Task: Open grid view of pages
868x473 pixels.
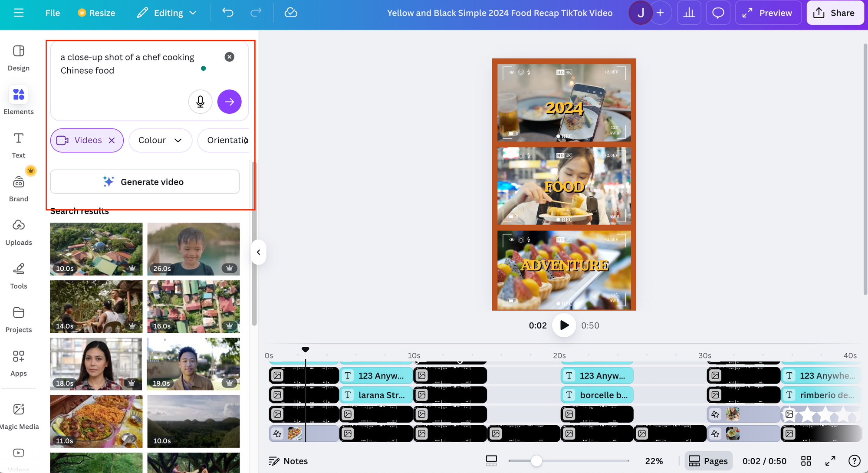Action: tap(806, 461)
